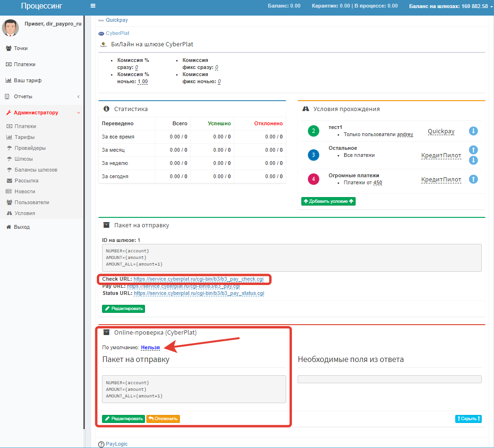The height and width of the screenshot is (448, 494).
Task: Move up the Остальное condition arrow
Action: tap(473, 150)
